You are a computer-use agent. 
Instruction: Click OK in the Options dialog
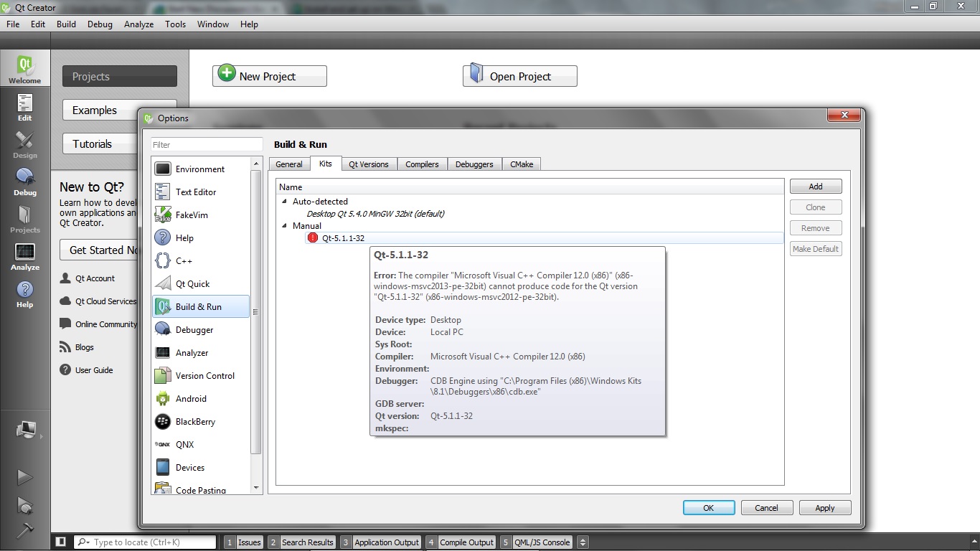709,508
